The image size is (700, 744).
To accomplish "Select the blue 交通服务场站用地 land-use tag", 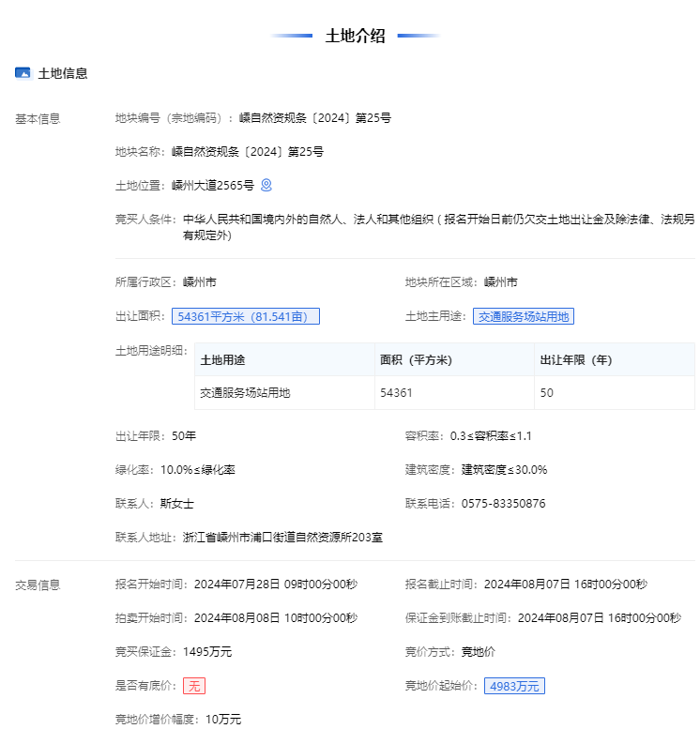I will click(x=524, y=316).
